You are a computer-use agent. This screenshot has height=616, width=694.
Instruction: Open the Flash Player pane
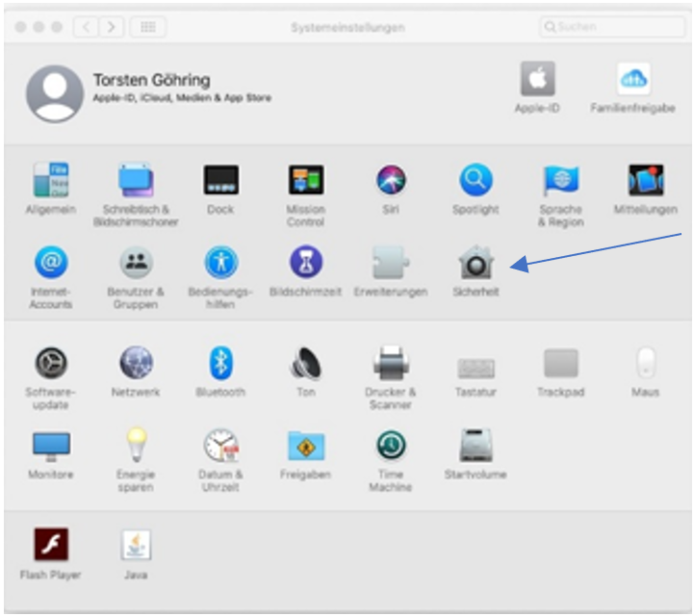click(x=50, y=545)
